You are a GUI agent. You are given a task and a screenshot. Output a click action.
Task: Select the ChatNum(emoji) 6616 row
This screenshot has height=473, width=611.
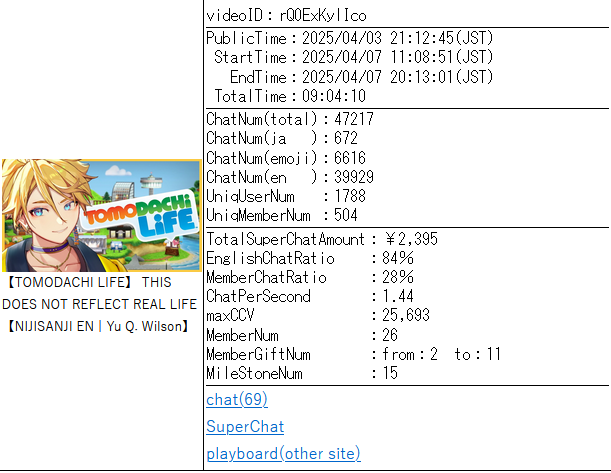(x=286, y=158)
